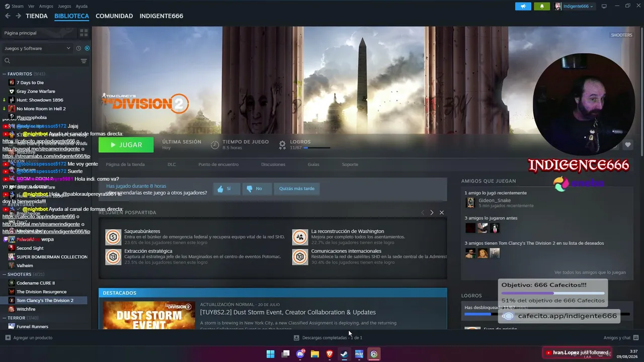Viewport: 644px width, 362px height.
Task: Open Punto de encuentro tab
Action: [x=218, y=164]
